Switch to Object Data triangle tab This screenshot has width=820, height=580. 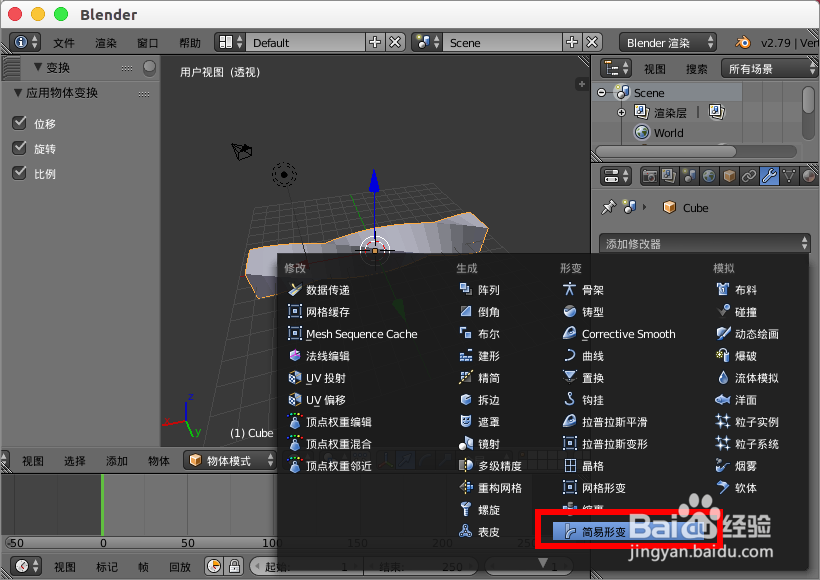(789, 176)
